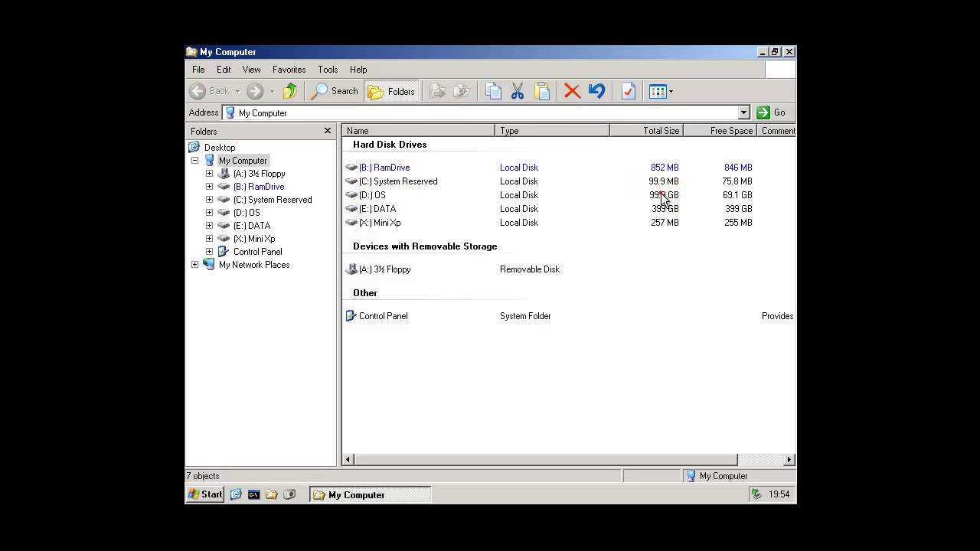Expand the (A:) 3½ Floppy tree node
The width and height of the screenshot is (980, 551).
pyautogui.click(x=209, y=174)
